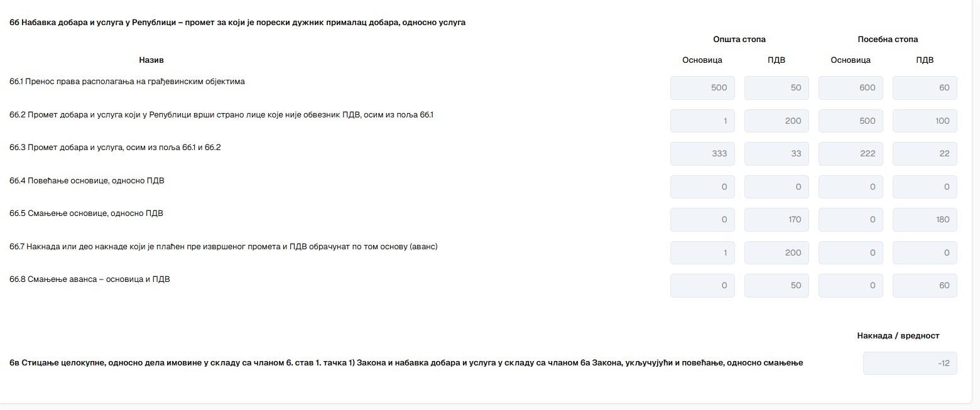Click the 6б.2 Општа стопа Основица field showing 1
Viewport: 980px width, 410px height.
(702, 121)
